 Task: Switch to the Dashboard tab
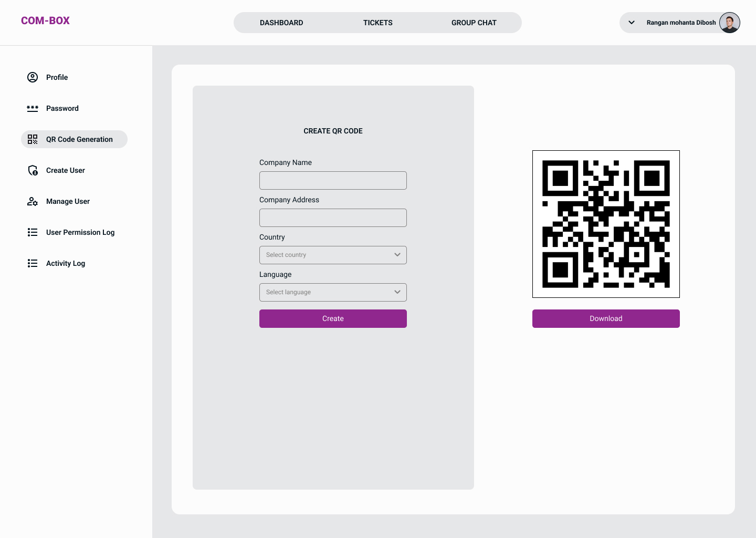(281, 23)
